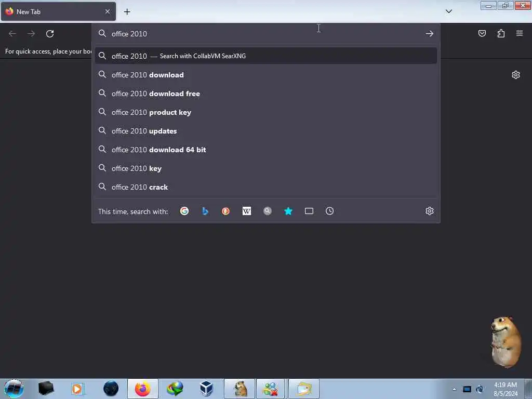Search with Google one-off icon
Screen dimensions: 532x399
[x=184, y=211]
